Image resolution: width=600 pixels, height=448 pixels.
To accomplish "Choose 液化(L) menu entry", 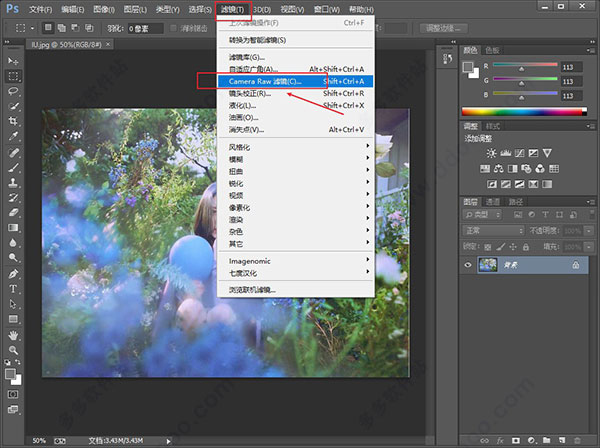I will [x=295, y=105].
